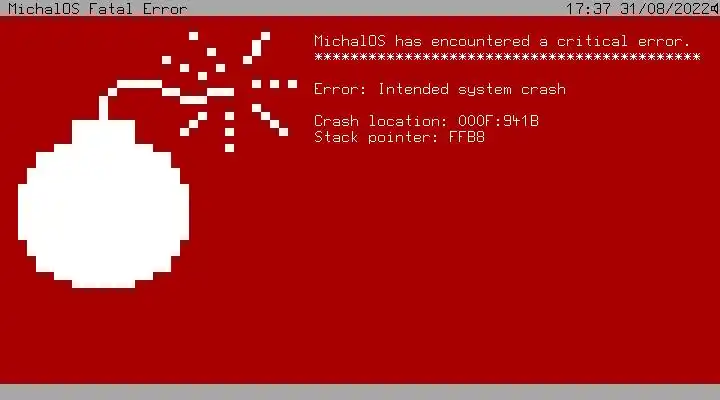Screen dimensions: 720x400
Task: Click the speaker icon in the top bar
Action: tap(715, 8)
